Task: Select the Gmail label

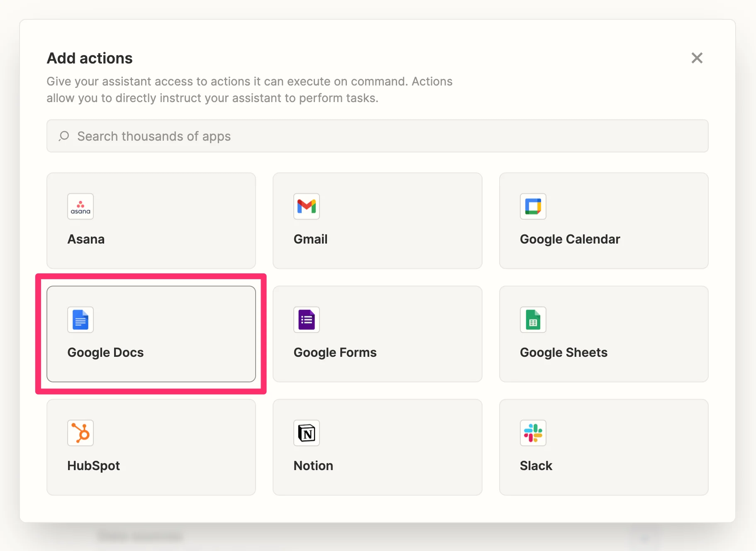Action: click(310, 239)
